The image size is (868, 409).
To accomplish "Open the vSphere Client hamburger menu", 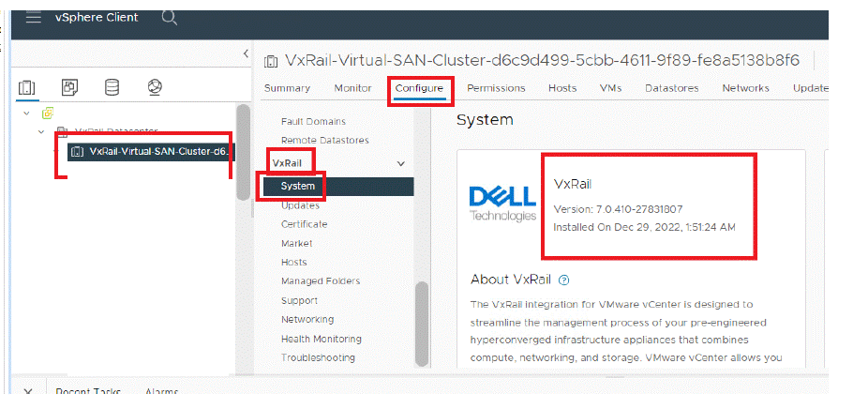I will pyautogui.click(x=33, y=17).
